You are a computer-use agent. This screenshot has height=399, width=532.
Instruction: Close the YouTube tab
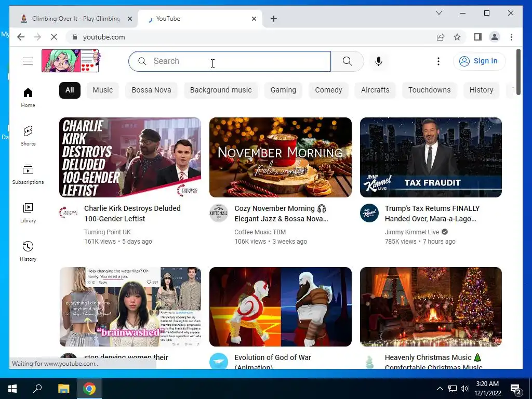[x=254, y=19]
